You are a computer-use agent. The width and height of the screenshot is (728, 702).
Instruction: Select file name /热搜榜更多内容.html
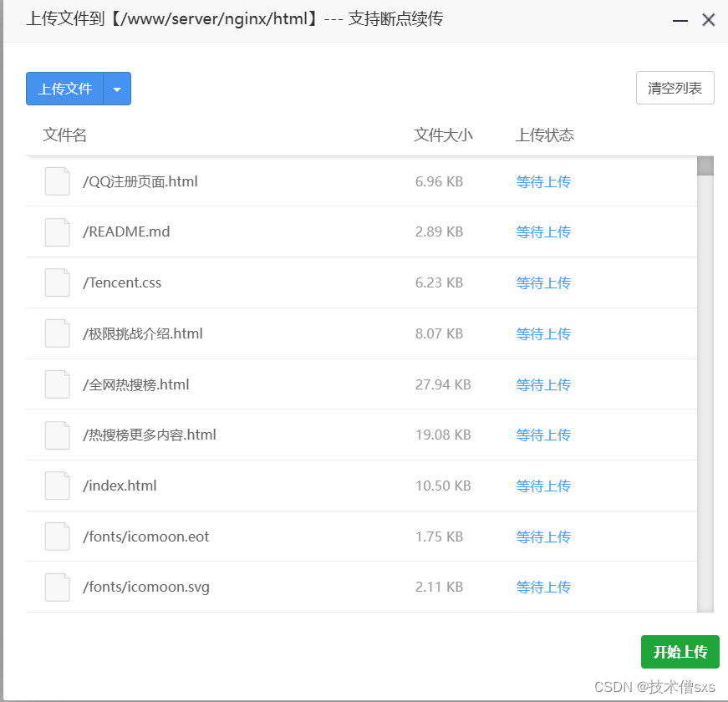pos(150,435)
